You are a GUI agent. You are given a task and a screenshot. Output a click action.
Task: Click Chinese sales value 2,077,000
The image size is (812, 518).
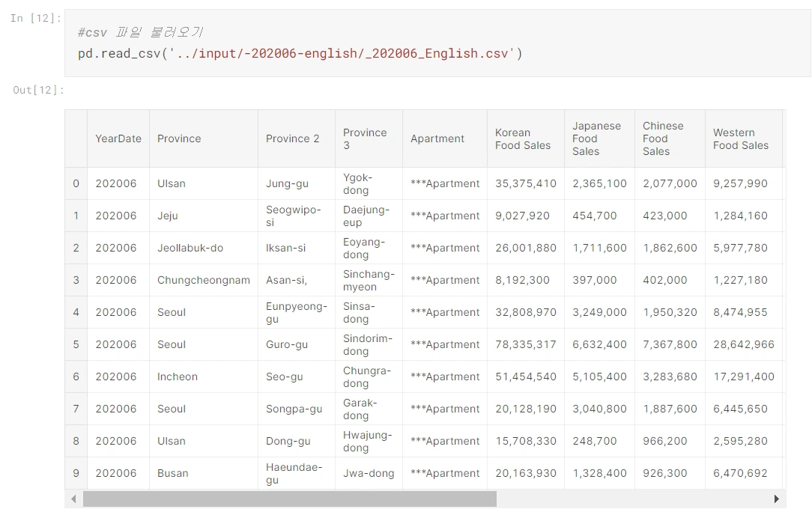670,183
